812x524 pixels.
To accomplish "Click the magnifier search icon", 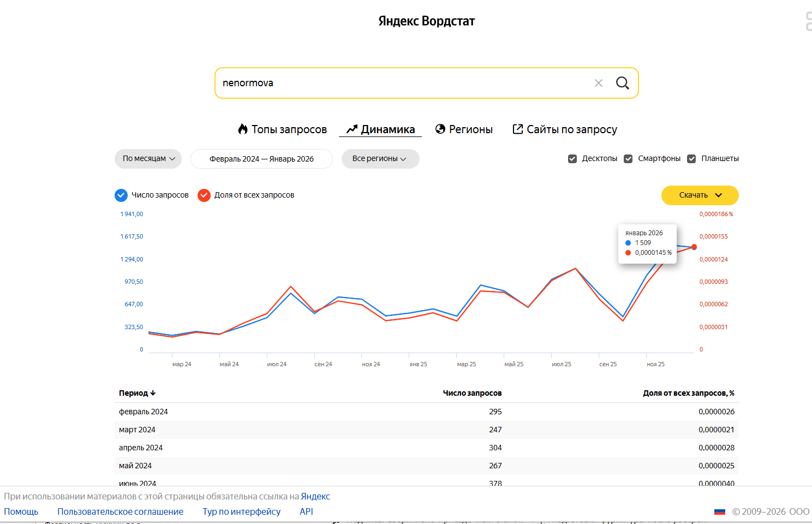I will (x=622, y=83).
